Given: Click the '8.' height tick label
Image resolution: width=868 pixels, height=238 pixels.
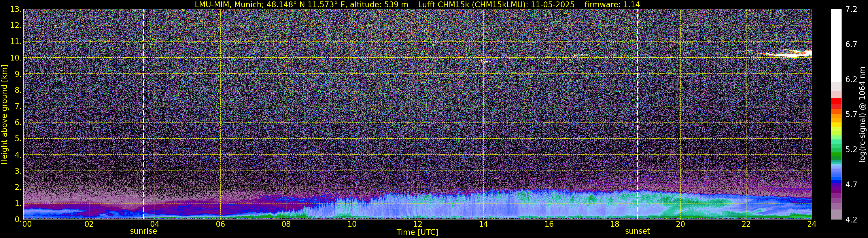Looking at the screenshot, I should click(x=18, y=90).
